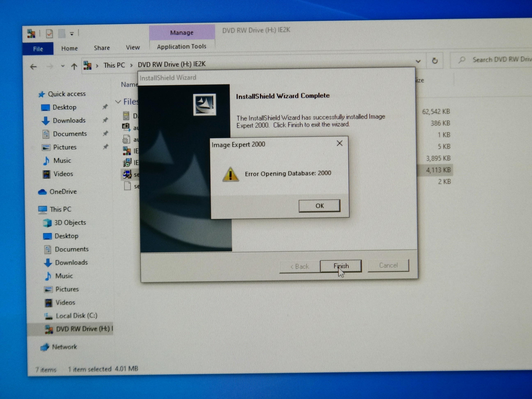Open recent locations dropdown arrow
The width and height of the screenshot is (532, 399).
point(63,66)
